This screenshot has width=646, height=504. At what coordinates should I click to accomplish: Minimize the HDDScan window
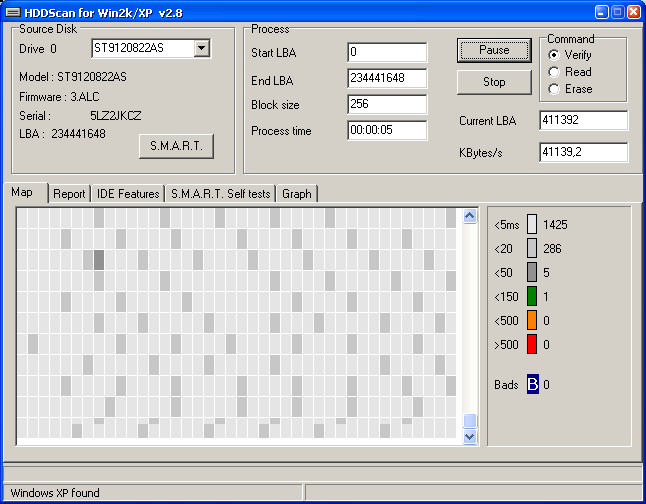click(601, 12)
